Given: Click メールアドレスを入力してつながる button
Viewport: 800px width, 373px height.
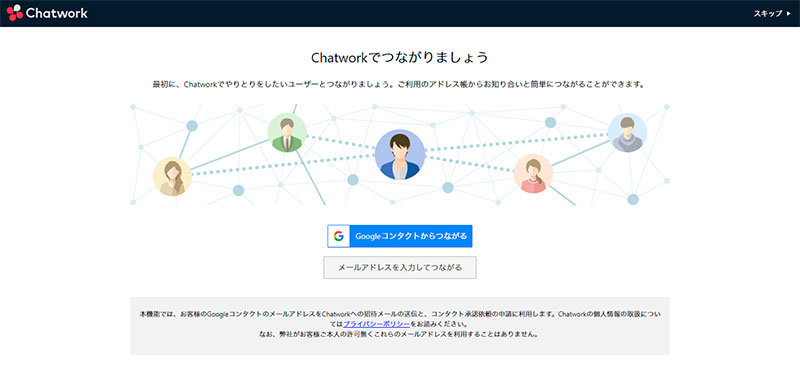Looking at the screenshot, I should 399,267.
